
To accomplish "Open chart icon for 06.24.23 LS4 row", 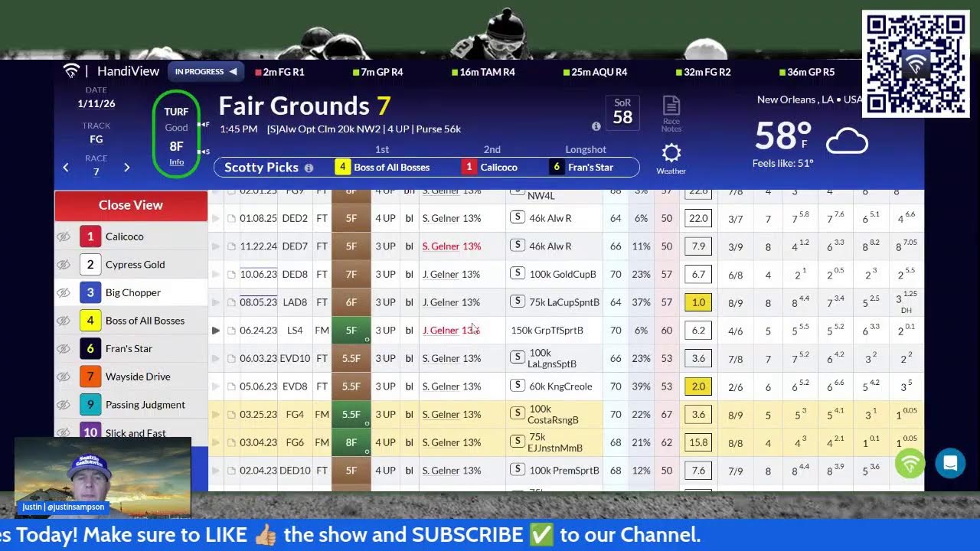I will [231, 331].
